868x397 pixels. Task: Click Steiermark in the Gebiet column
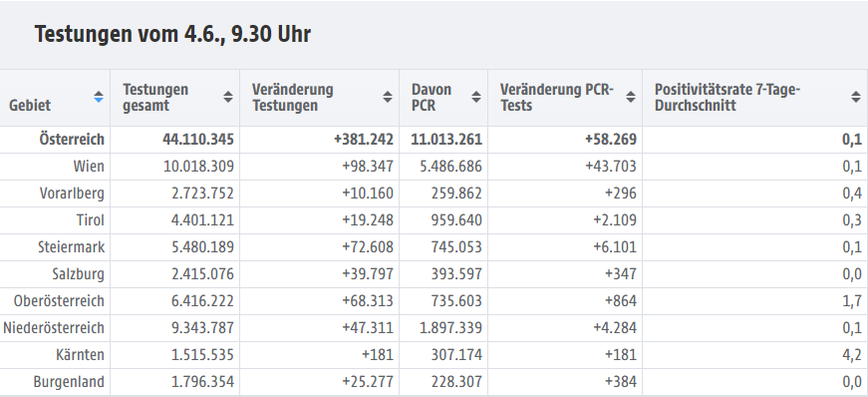pos(72,247)
